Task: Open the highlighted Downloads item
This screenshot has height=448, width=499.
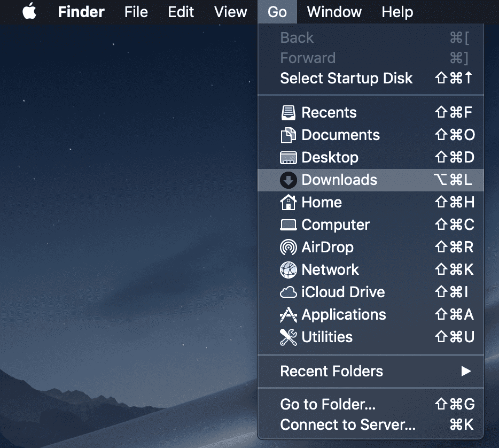Action: [x=339, y=180]
